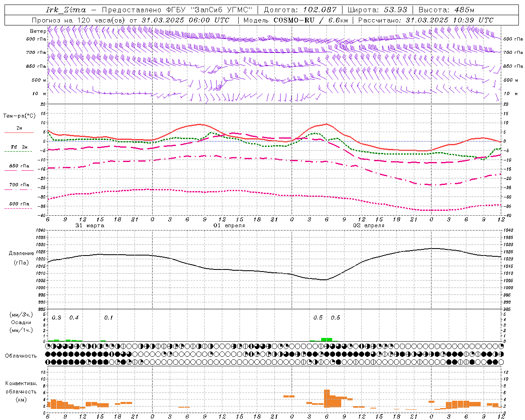
Task: Click the station name Irk_Zima in the header
Action: pos(66,10)
